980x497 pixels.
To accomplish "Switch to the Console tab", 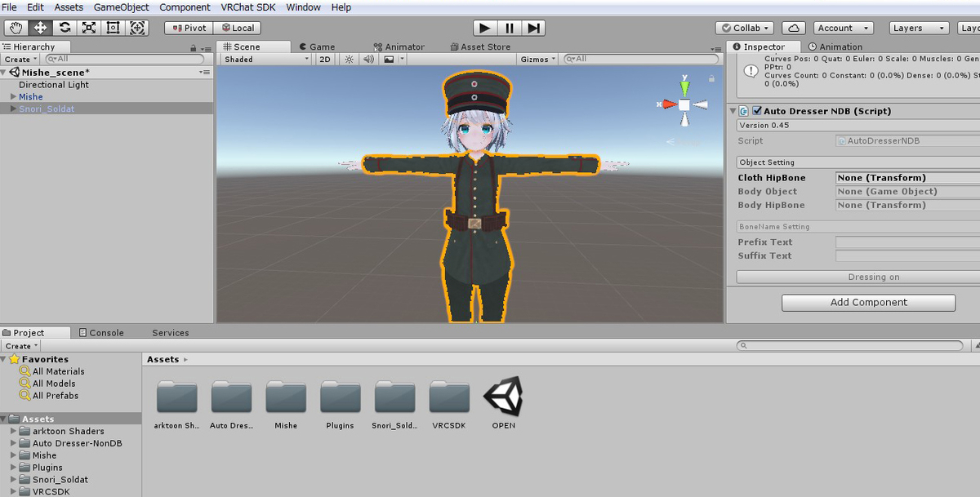I will point(101,333).
